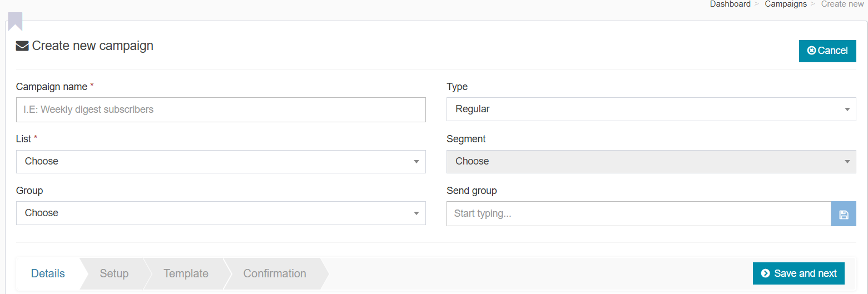Click the bookmark ribbon icon
Image resolution: width=868 pixels, height=294 pixels.
tap(15, 21)
